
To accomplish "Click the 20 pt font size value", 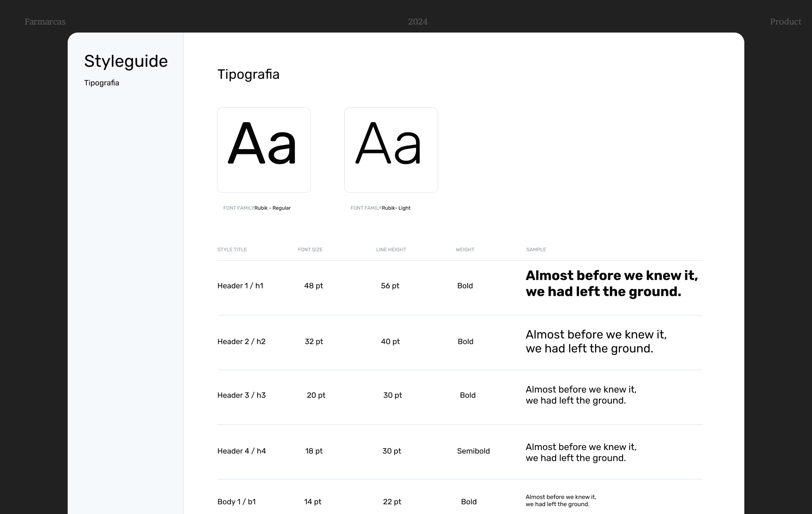I will coord(316,395).
